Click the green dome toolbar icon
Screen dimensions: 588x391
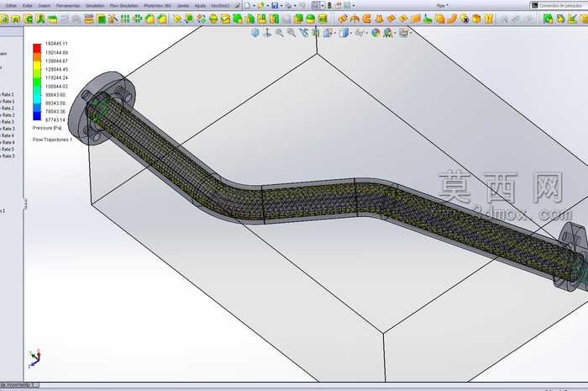310,18
